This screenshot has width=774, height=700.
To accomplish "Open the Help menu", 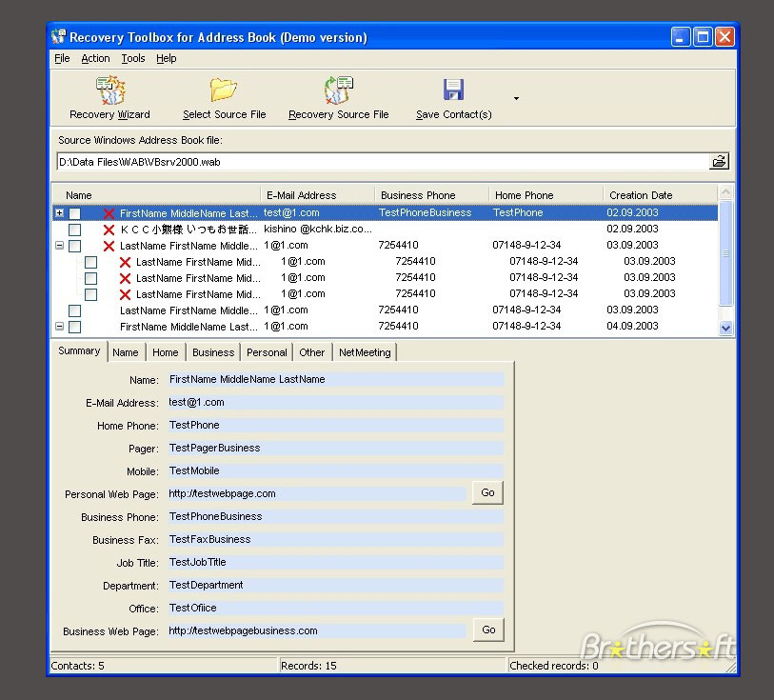I will point(167,58).
